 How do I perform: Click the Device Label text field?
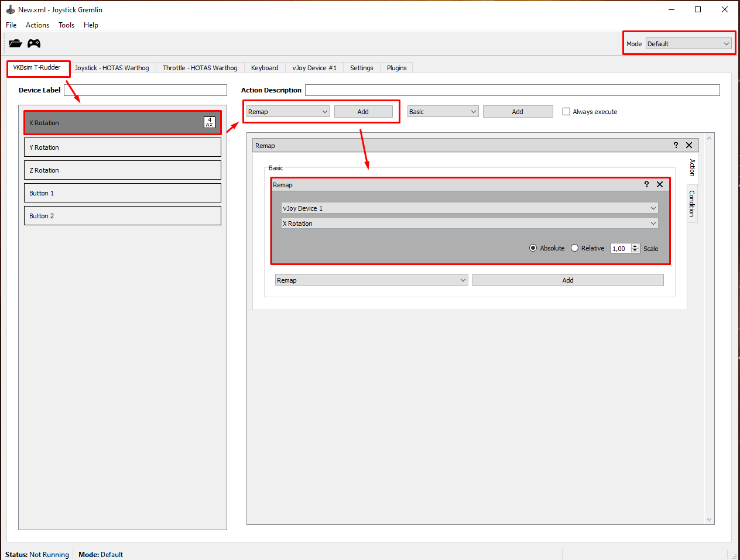click(x=145, y=90)
